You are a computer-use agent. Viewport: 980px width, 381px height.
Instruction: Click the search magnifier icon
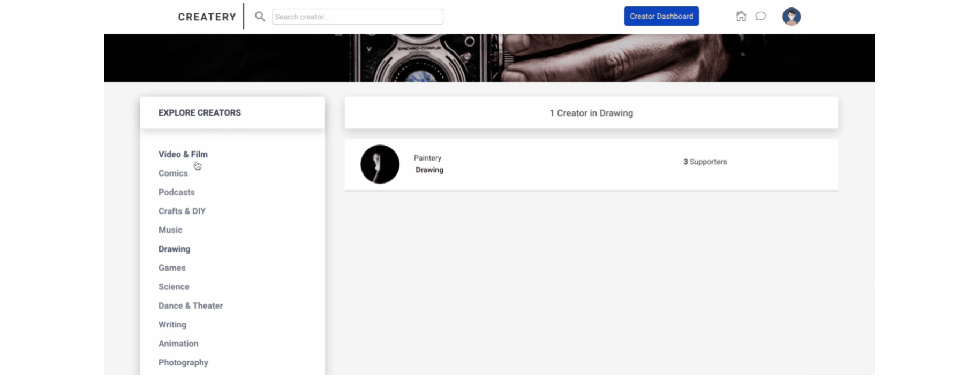coord(260,17)
